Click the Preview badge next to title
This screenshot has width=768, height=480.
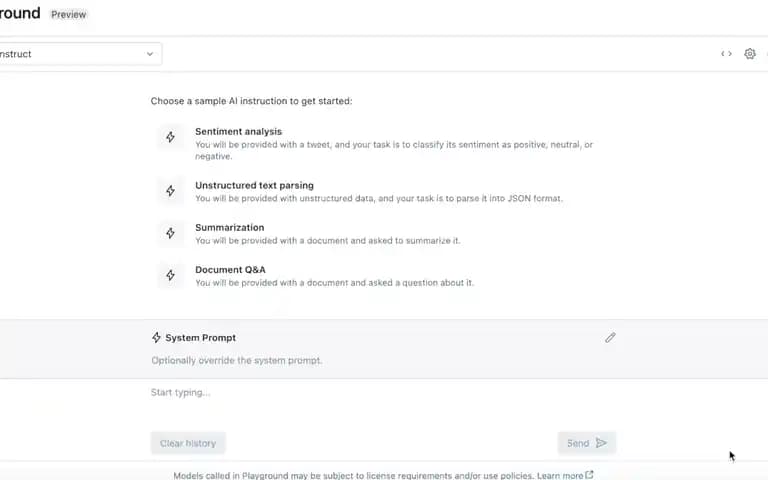pyautogui.click(x=69, y=15)
